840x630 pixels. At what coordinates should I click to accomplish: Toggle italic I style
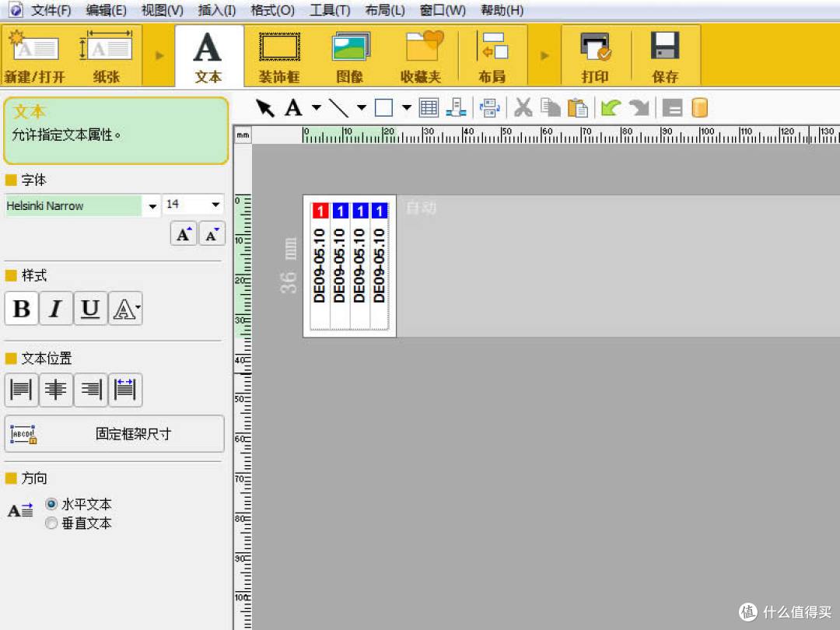[x=56, y=309]
